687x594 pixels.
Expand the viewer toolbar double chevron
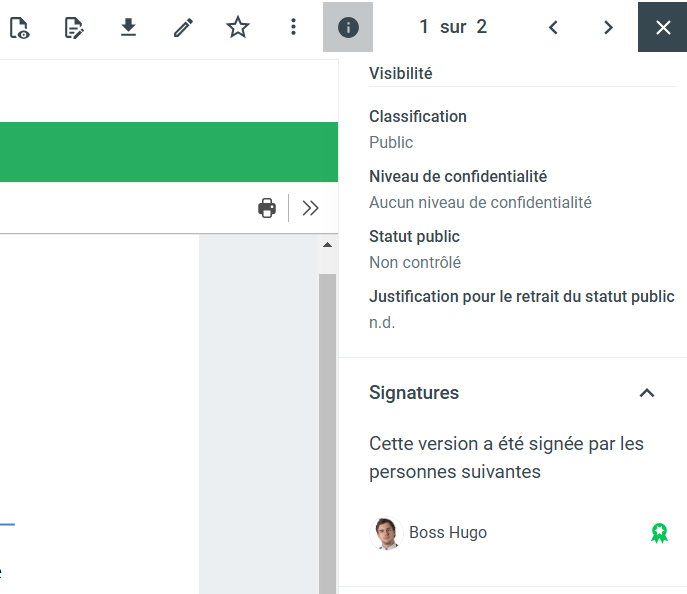pos(311,208)
